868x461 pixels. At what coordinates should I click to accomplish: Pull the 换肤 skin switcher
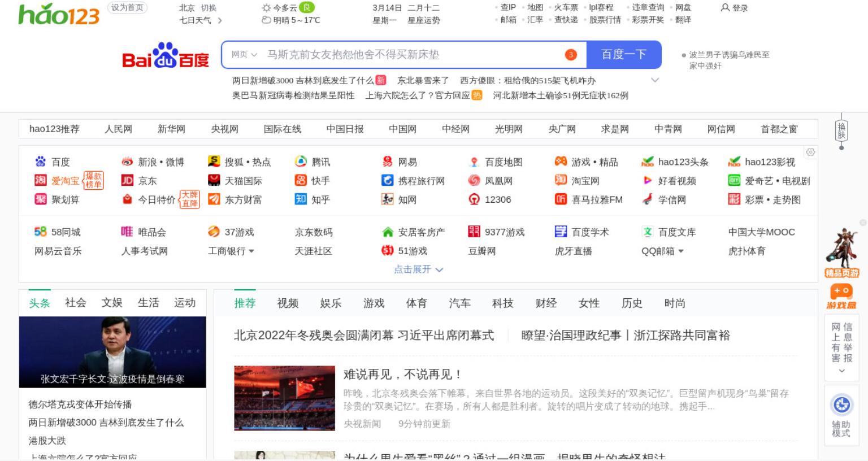point(841,132)
